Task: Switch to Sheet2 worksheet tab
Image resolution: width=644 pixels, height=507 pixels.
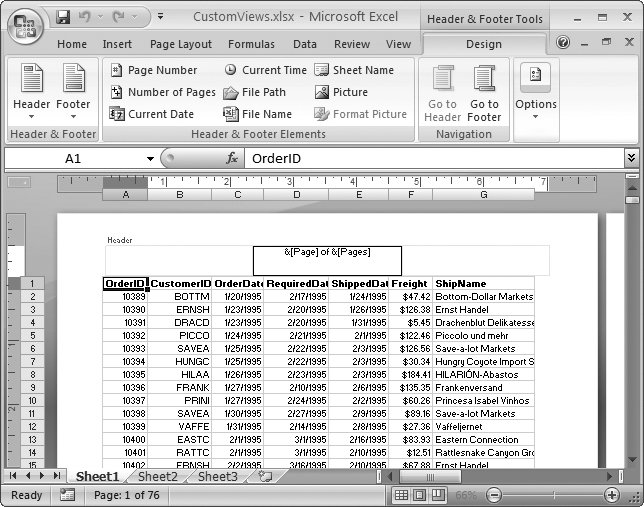Action: 157,477
